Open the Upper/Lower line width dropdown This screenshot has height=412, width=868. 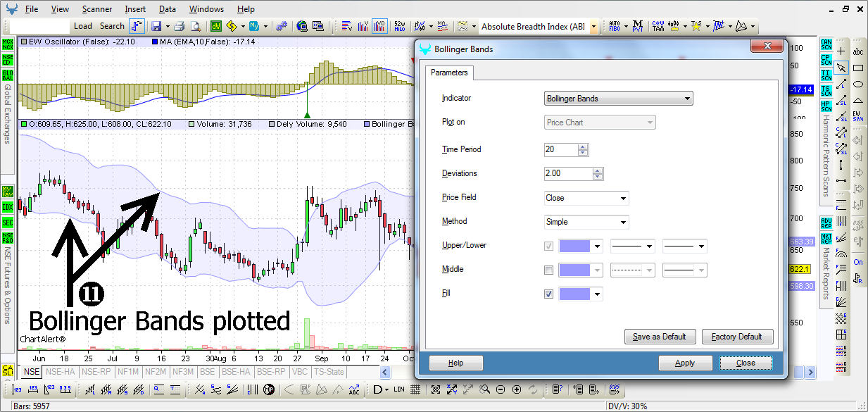[685, 246]
